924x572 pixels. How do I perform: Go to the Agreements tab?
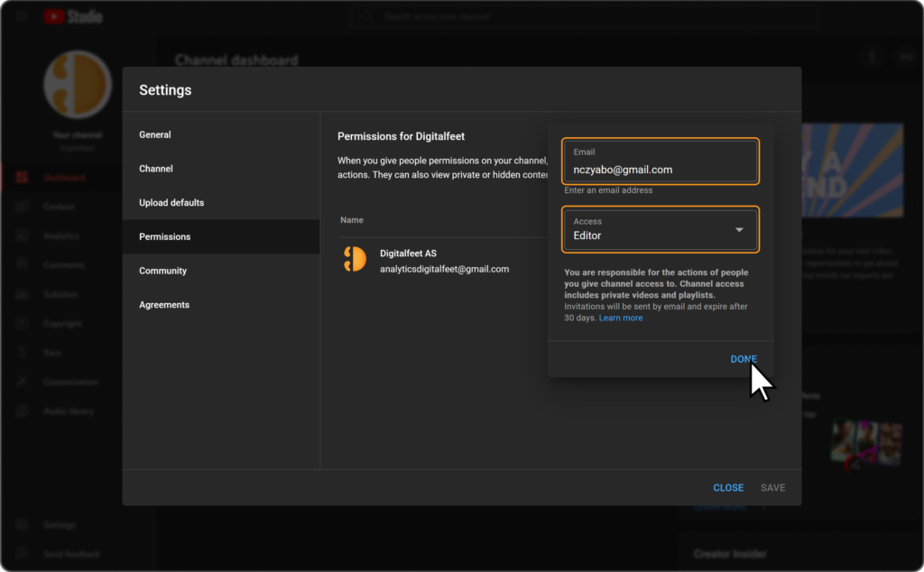click(221, 305)
